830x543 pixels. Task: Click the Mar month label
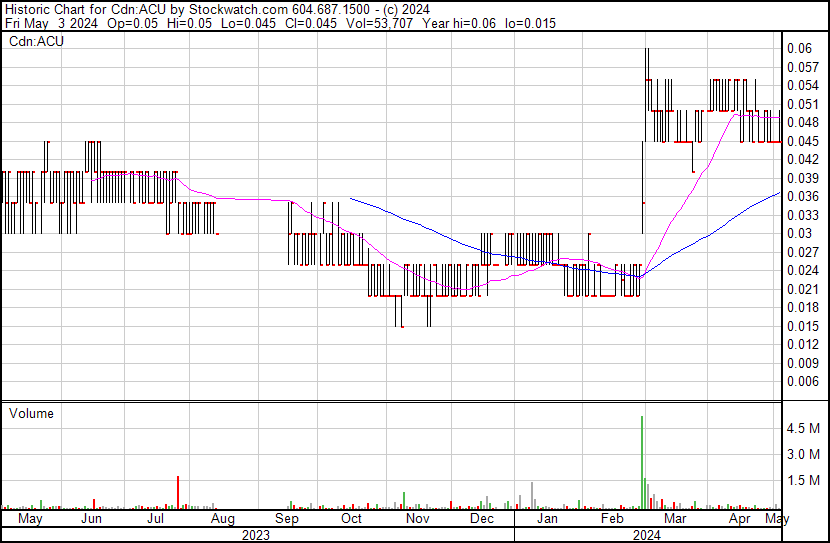676,519
